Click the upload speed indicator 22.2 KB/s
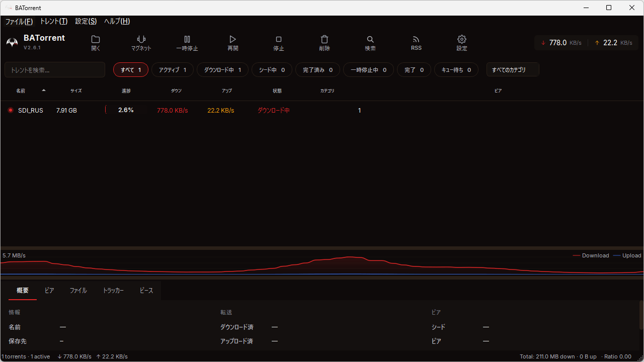Image resolution: width=644 pixels, height=362 pixels. tap(613, 43)
